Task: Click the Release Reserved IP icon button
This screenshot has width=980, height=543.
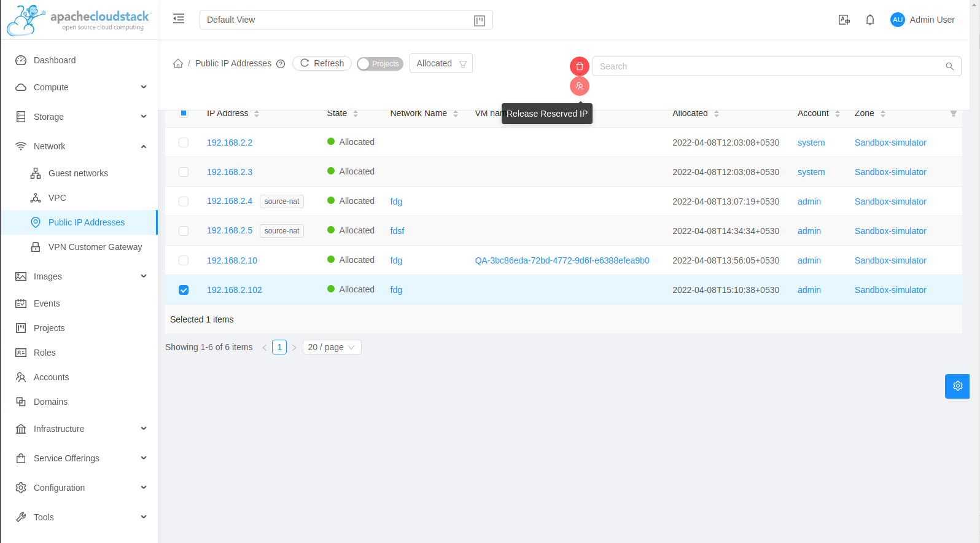Action: point(580,86)
